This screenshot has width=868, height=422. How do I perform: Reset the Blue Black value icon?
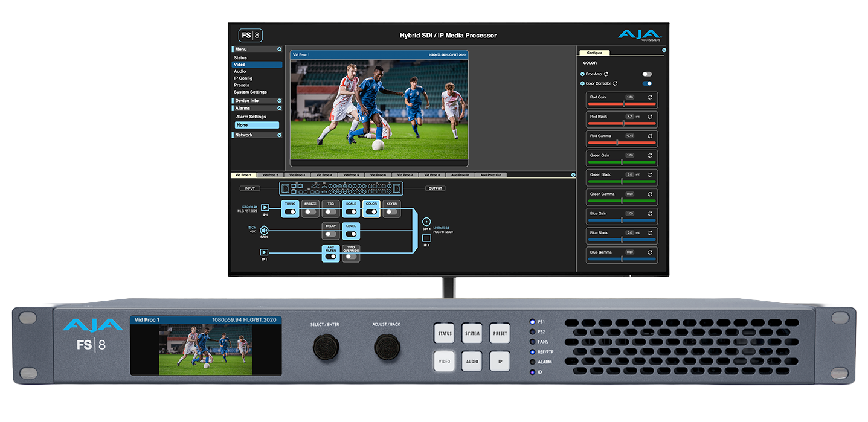650,232
